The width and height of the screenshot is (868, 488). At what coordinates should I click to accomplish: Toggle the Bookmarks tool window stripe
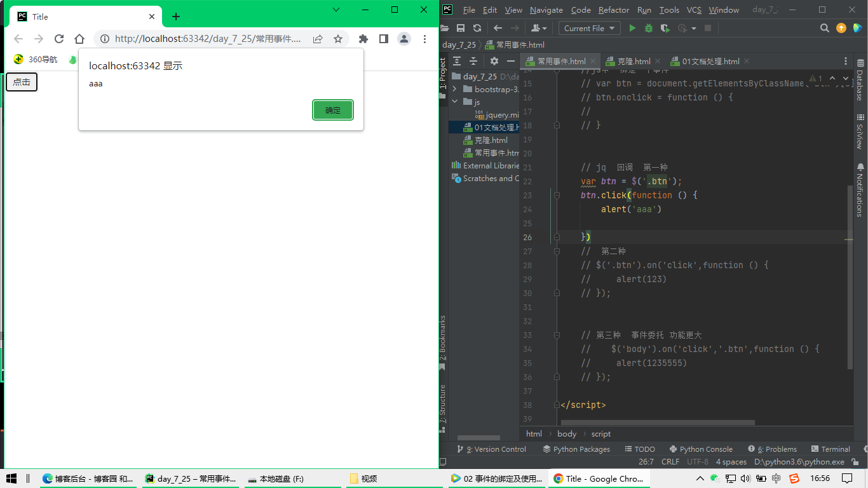tap(443, 343)
